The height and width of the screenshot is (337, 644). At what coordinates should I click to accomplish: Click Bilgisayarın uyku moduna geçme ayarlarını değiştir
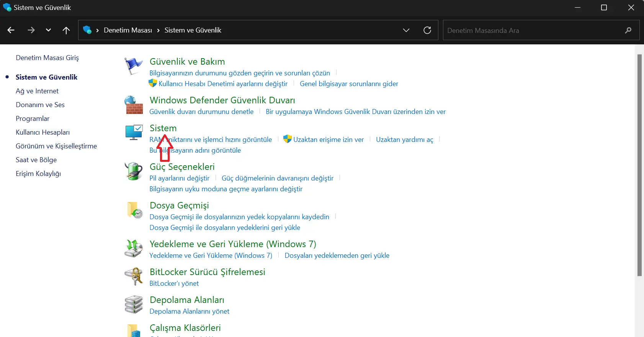click(226, 189)
